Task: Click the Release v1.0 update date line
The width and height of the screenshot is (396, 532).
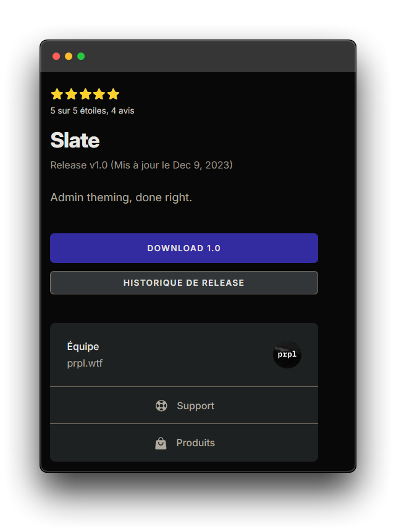Action: pos(141,165)
